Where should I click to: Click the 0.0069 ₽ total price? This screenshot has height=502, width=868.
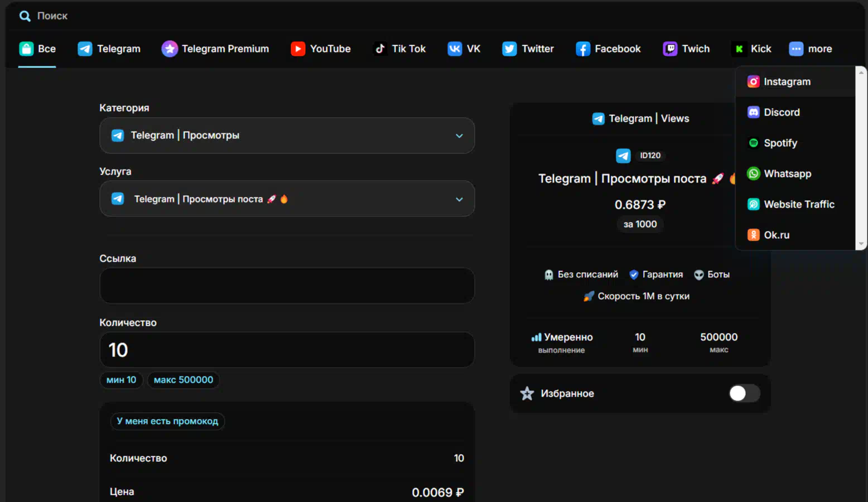click(438, 493)
